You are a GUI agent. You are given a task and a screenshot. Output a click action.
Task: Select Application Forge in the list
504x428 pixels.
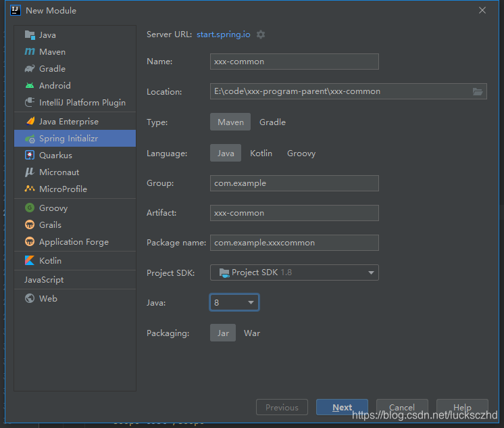(75, 241)
